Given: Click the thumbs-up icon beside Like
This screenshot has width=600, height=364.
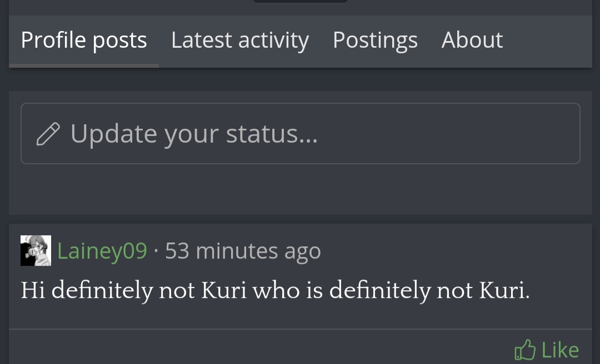Looking at the screenshot, I should (x=525, y=350).
